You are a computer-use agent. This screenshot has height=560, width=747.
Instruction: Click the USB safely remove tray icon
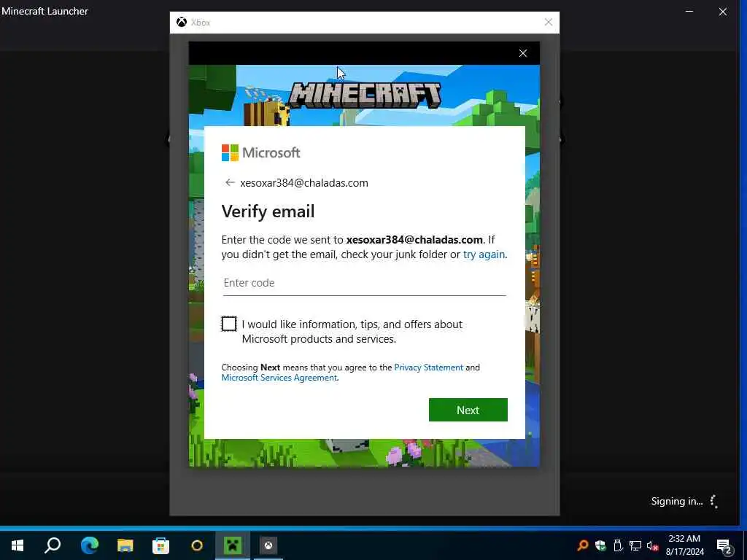click(x=618, y=545)
